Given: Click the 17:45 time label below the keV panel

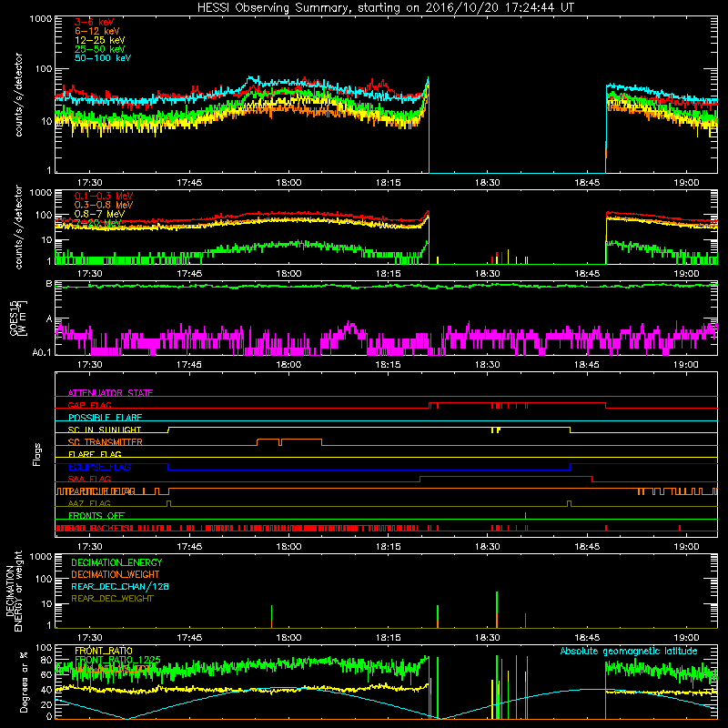Looking at the screenshot, I should [189, 183].
